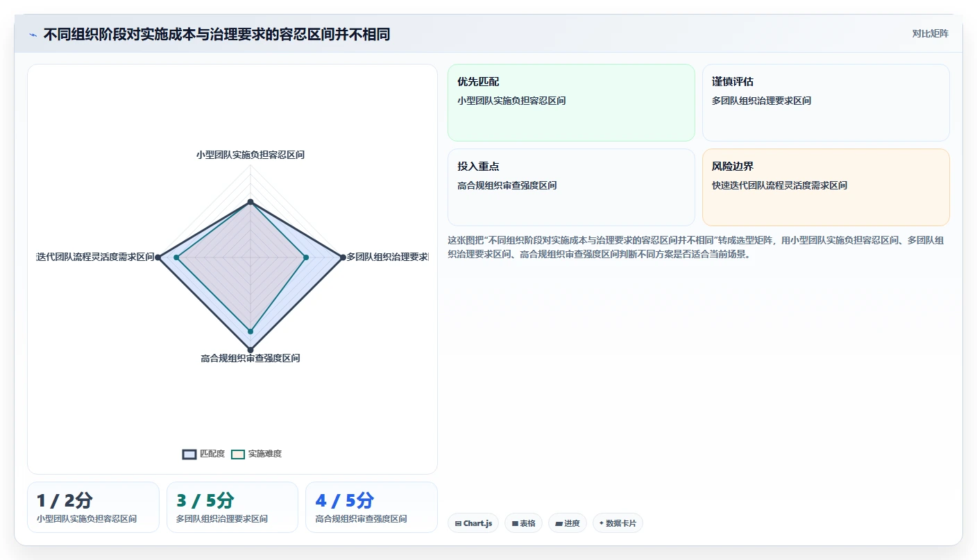This screenshot has width=977, height=560.
Task: Click radar axis label 高合规组织审查强度区间
Action: (x=250, y=358)
